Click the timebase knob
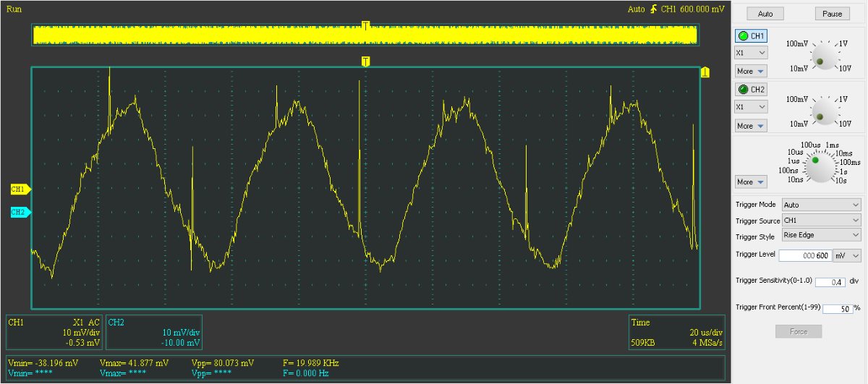The height and width of the screenshot is (384, 868). 815,163
